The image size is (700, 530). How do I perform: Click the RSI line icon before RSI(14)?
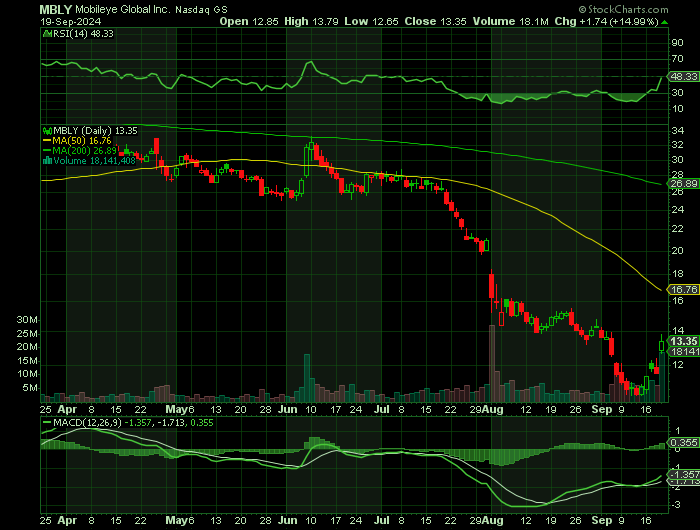(47, 33)
